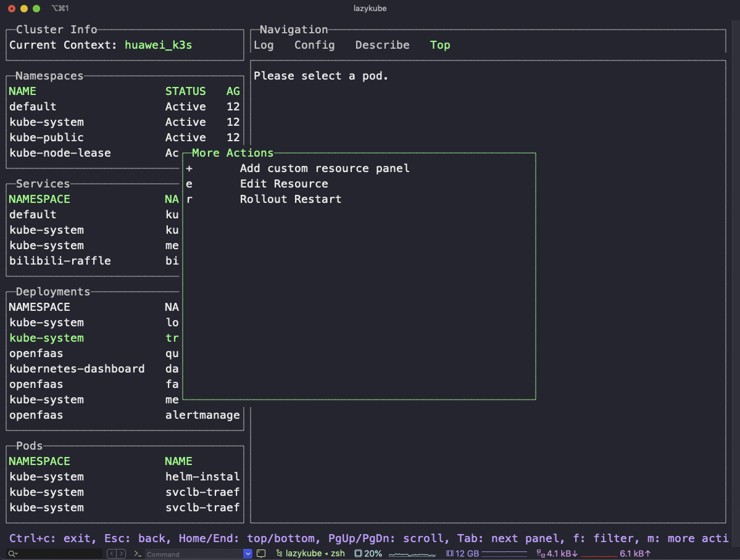Select bilibili-raffle service row

point(94,261)
